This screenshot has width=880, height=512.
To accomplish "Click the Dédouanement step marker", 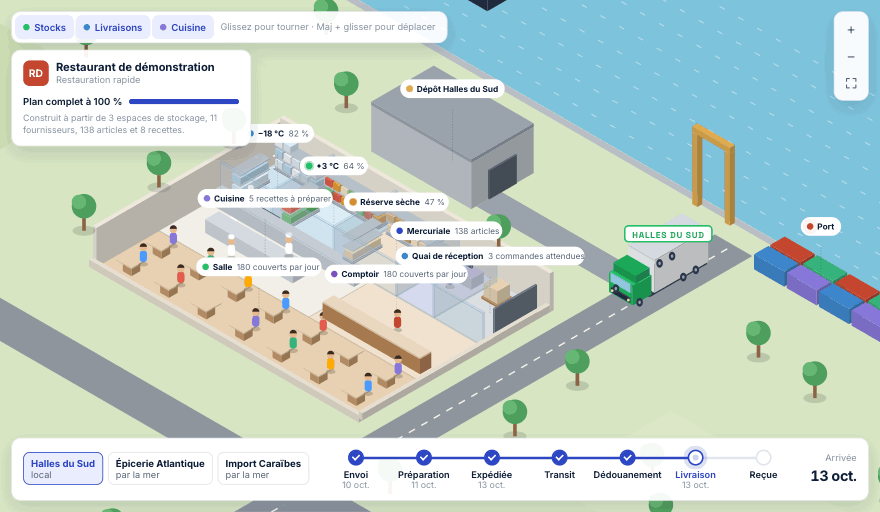I will [x=627, y=458].
